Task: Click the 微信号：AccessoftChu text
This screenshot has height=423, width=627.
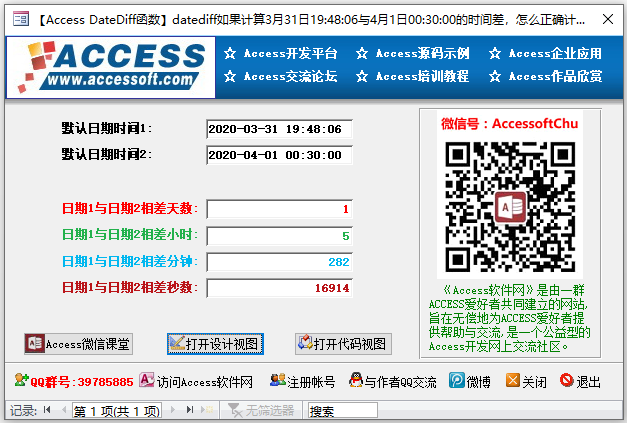Action: tap(510, 124)
